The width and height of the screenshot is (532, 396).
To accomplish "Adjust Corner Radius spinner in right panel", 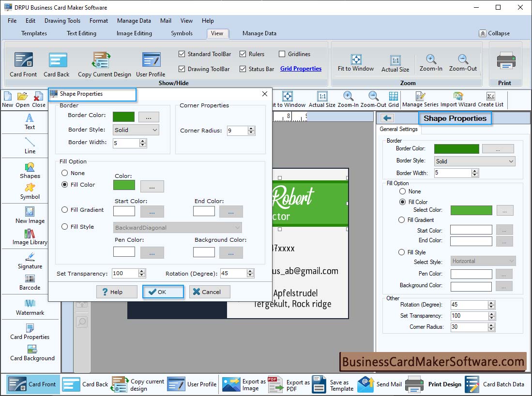I will 491,327.
